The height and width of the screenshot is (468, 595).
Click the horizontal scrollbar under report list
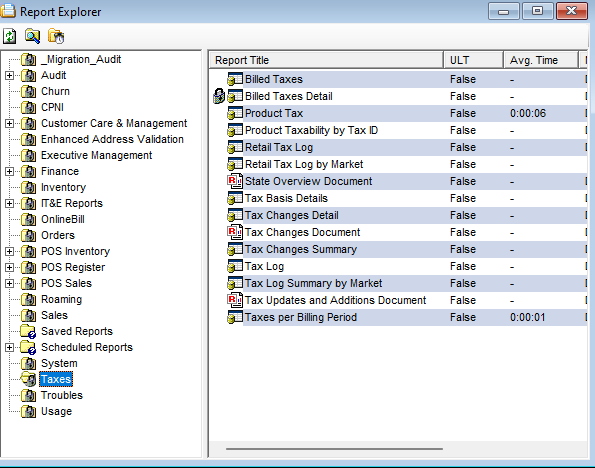tap(334, 449)
